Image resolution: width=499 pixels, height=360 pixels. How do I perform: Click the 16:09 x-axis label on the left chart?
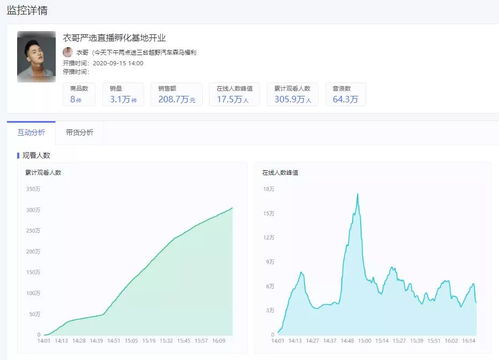point(219,341)
